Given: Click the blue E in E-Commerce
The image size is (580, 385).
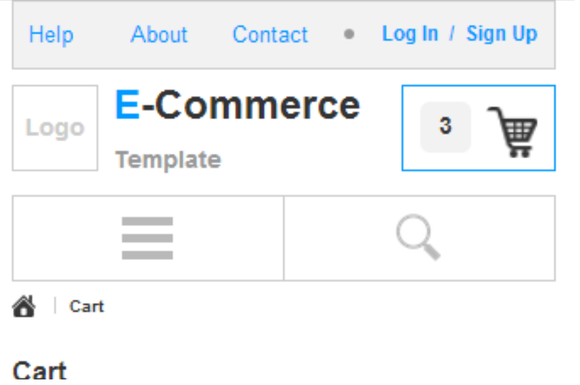Looking at the screenshot, I should coord(128,105).
